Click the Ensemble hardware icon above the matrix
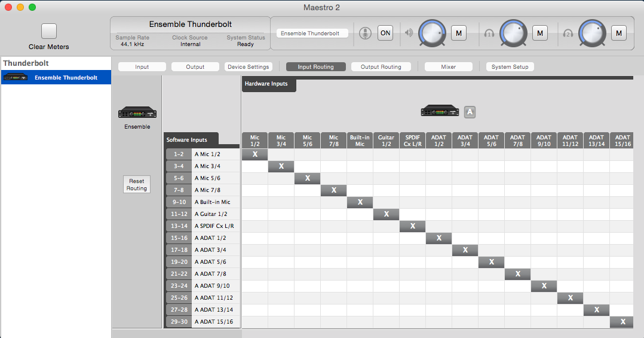Screen dimensions: 644x338 pos(440,111)
